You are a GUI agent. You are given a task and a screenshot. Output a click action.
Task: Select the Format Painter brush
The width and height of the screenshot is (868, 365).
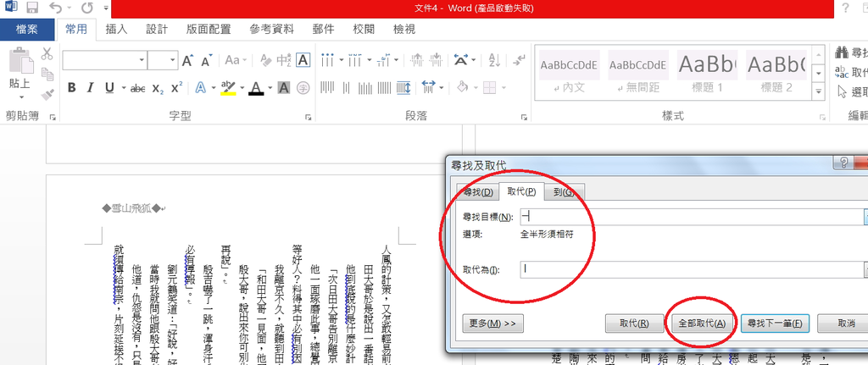click(x=47, y=95)
